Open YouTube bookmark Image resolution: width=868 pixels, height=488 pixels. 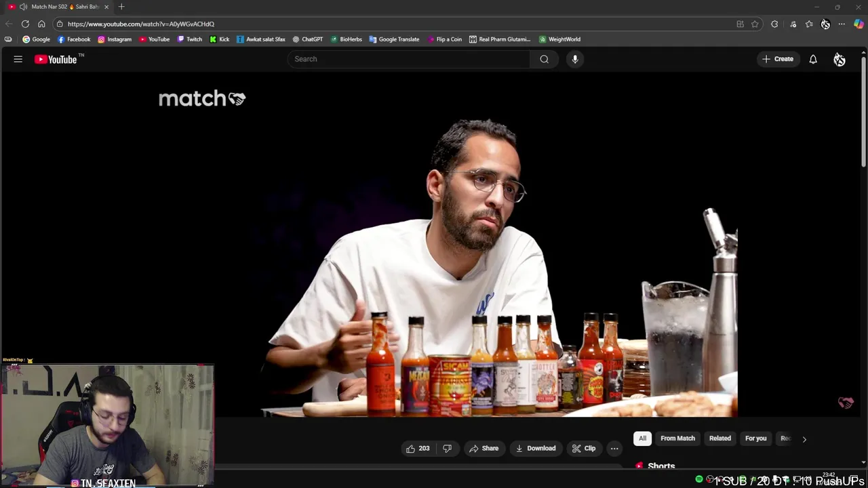pos(154,39)
